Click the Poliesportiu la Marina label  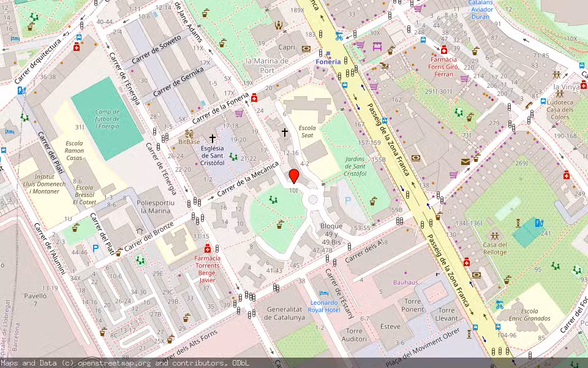156,207
